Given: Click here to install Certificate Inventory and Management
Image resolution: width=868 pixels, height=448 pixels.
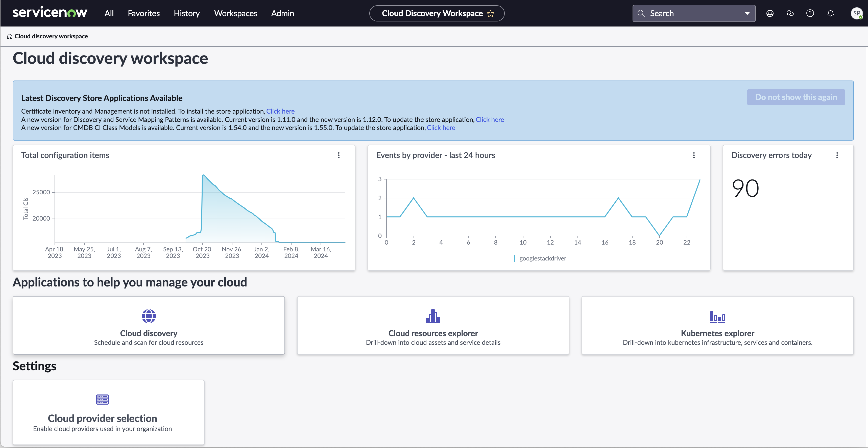Looking at the screenshot, I should [x=280, y=111].
